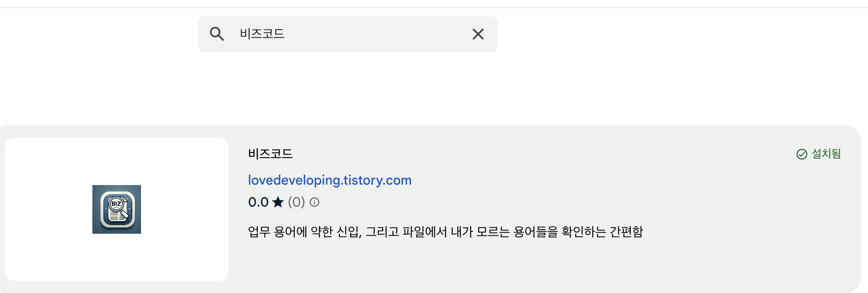Click the (0) review count
868x293 pixels.
pos(297,202)
